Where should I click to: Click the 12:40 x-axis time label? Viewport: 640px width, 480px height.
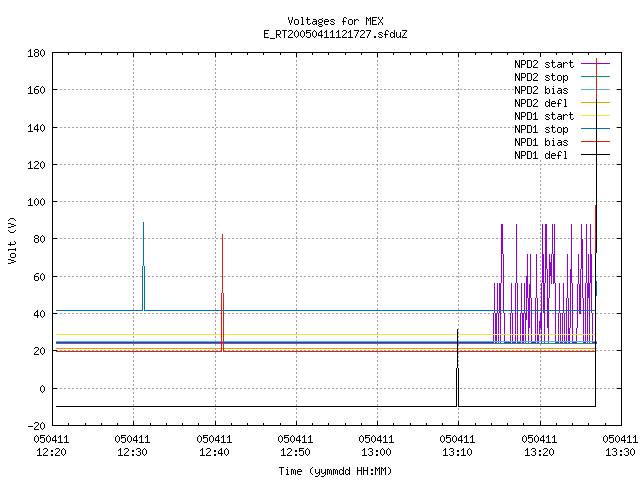pos(214,452)
